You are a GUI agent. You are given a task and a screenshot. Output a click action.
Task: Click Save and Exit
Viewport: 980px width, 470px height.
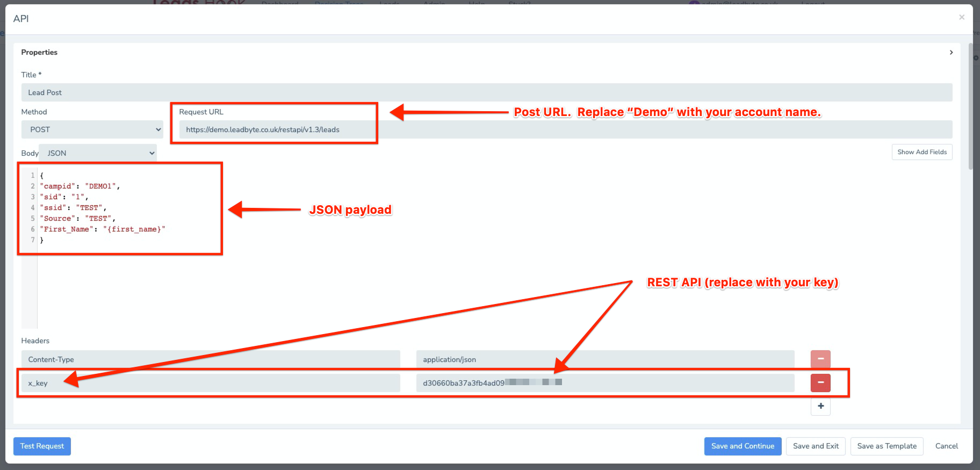point(816,446)
